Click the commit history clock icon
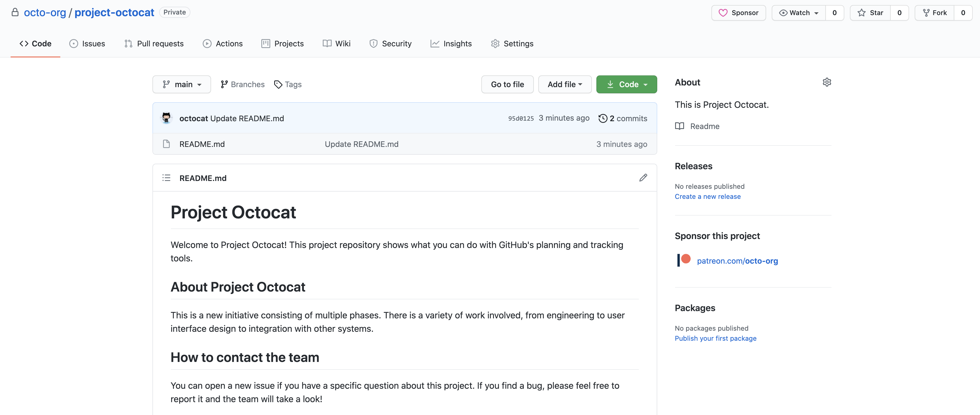Viewport: 980px width, 415px height. 603,118
